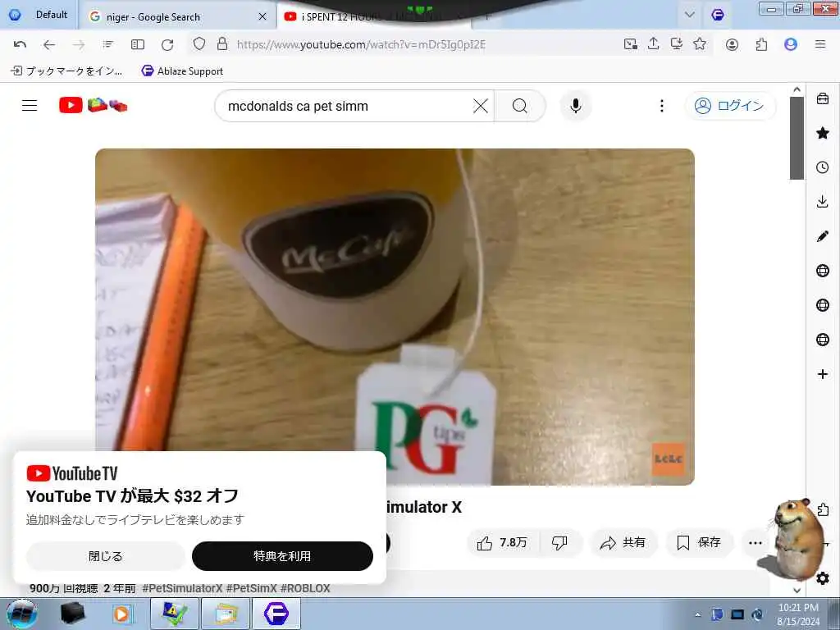The width and height of the screenshot is (840, 630).
Task: Open sidebar bookmarks star panel
Action: coord(823,133)
